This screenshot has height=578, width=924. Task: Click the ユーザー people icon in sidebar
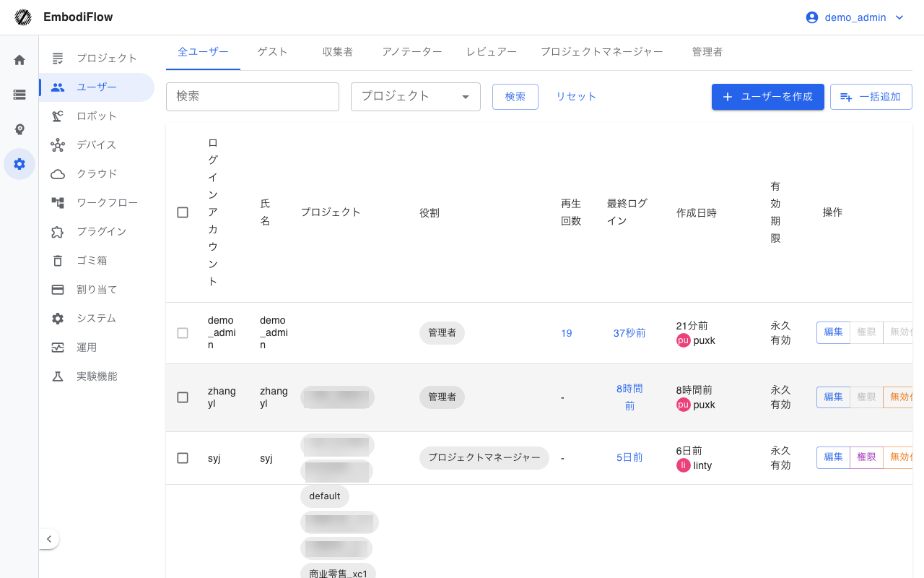58,87
